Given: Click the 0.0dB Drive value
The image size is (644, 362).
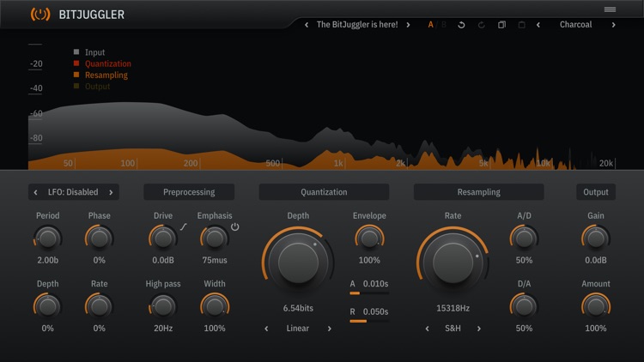Looking at the screenshot, I should (163, 260).
